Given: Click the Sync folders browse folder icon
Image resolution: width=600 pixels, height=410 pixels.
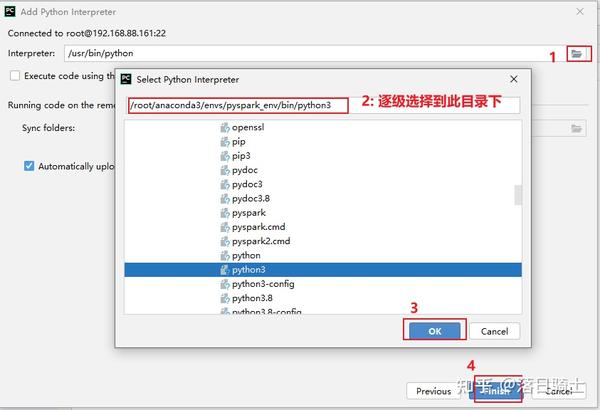Looking at the screenshot, I should tap(576, 129).
